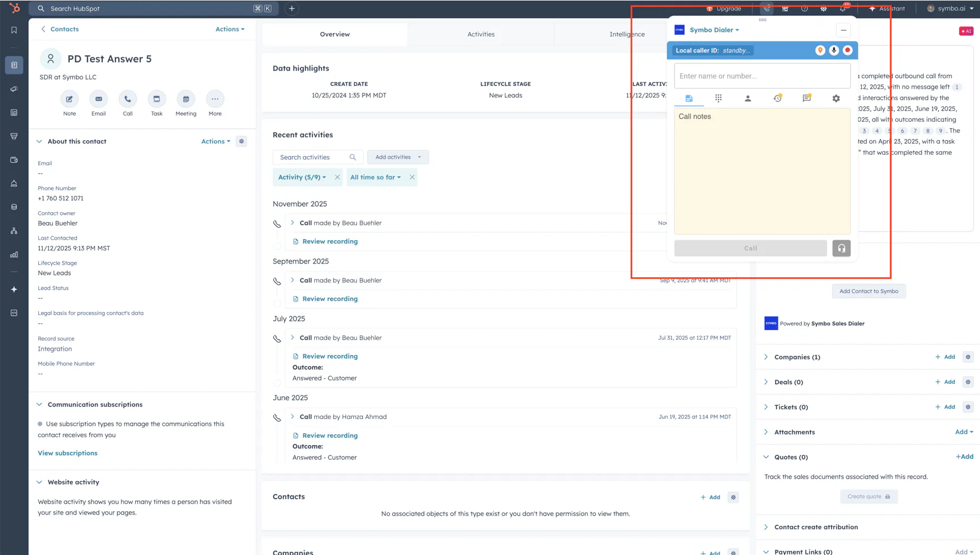This screenshot has height=555, width=980.
Task: Open the Symbo Dialer dropdown
Action: [714, 30]
